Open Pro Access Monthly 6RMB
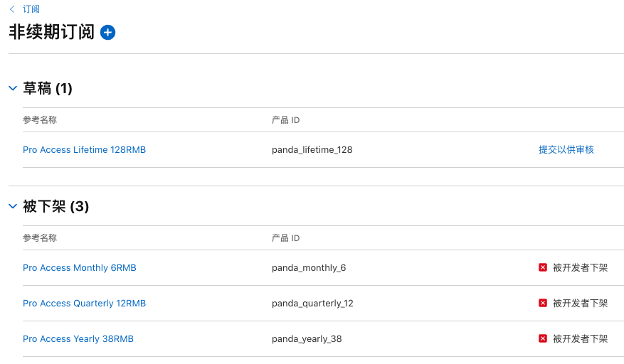 [79, 267]
